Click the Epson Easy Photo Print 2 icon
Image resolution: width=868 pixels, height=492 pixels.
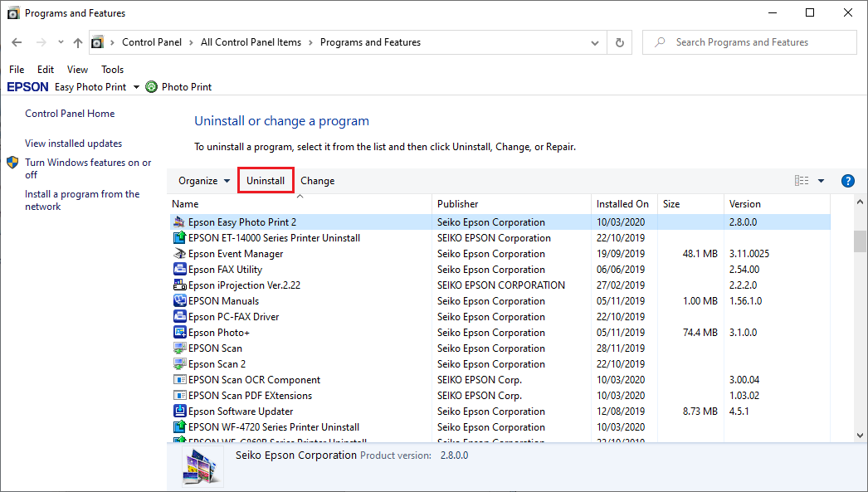pos(178,222)
